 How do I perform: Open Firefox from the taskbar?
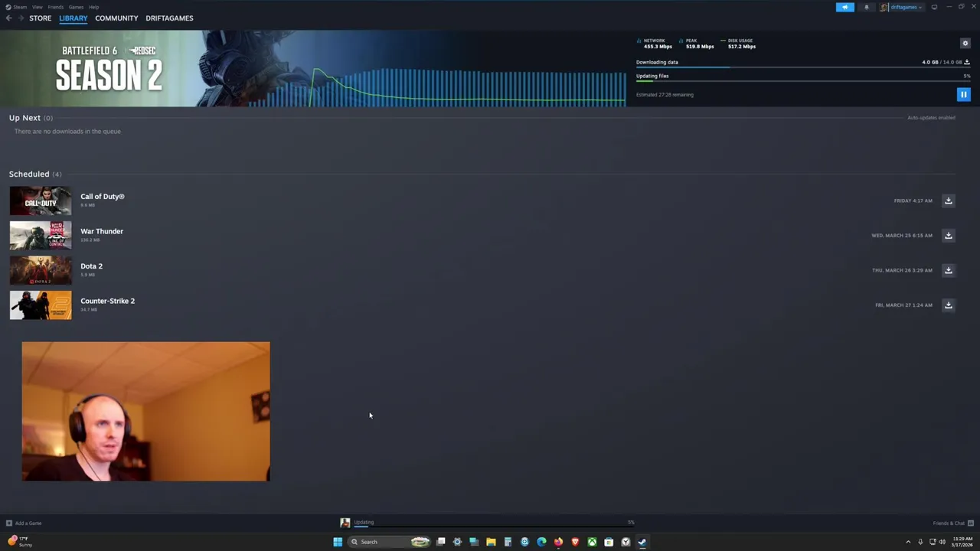click(558, 542)
